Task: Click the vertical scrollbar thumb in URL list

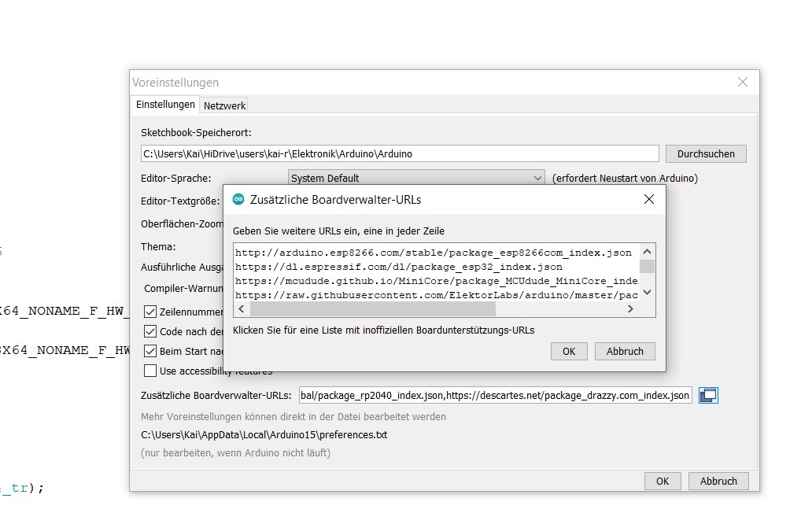Action: coord(647,266)
